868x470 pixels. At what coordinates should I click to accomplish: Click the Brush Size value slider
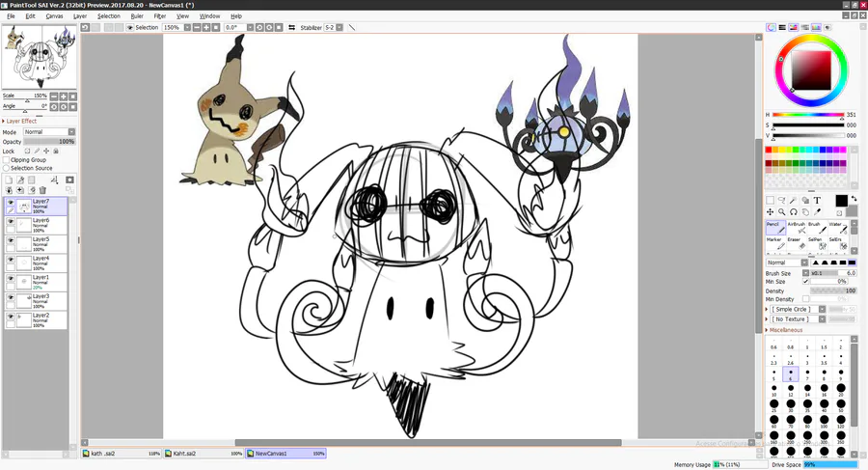tap(833, 273)
